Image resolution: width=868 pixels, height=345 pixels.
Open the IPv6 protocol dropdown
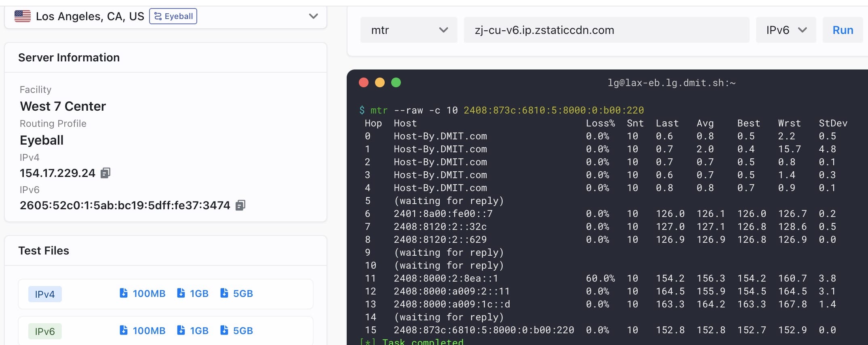pos(786,30)
